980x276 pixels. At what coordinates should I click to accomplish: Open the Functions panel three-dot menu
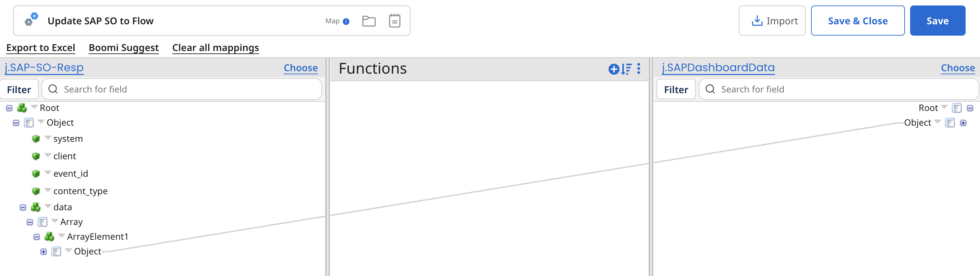point(638,69)
